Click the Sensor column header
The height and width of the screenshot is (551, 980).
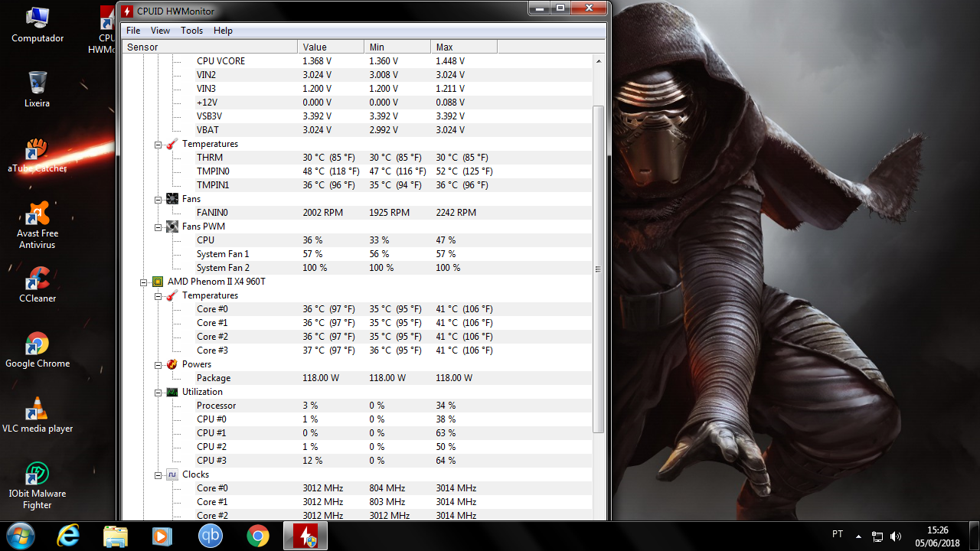pyautogui.click(x=210, y=47)
